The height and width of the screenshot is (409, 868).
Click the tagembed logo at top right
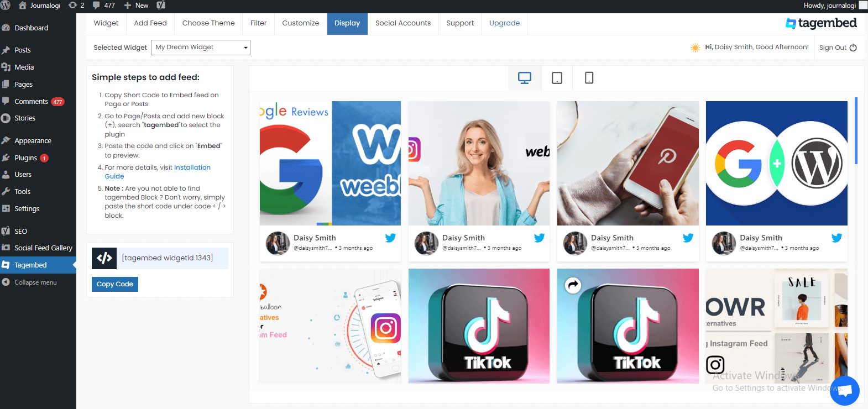821,23
